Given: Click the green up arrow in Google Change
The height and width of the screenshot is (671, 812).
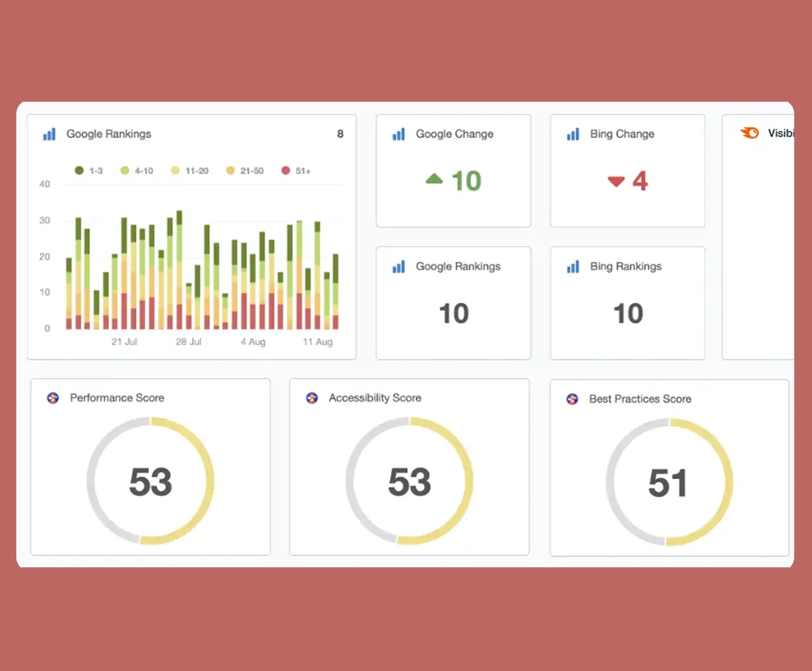Looking at the screenshot, I should pyautogui.click(x=434, y=179).
